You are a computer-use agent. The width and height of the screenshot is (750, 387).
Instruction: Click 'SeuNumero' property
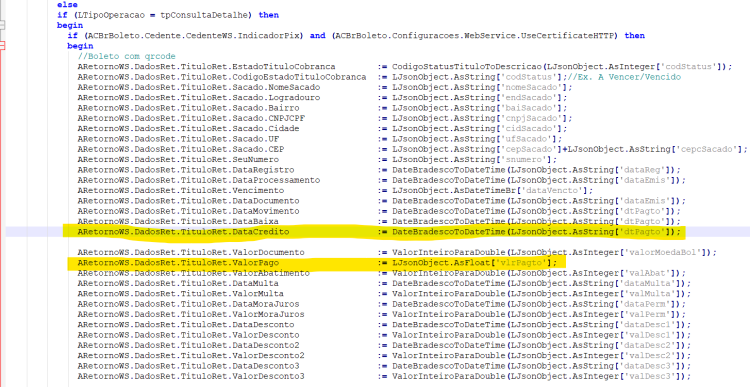[255, 159]
